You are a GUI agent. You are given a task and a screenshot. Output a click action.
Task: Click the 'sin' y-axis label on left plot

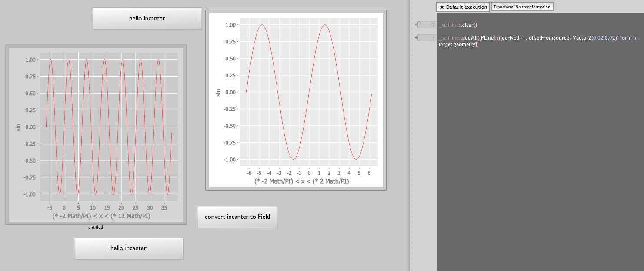18,127
